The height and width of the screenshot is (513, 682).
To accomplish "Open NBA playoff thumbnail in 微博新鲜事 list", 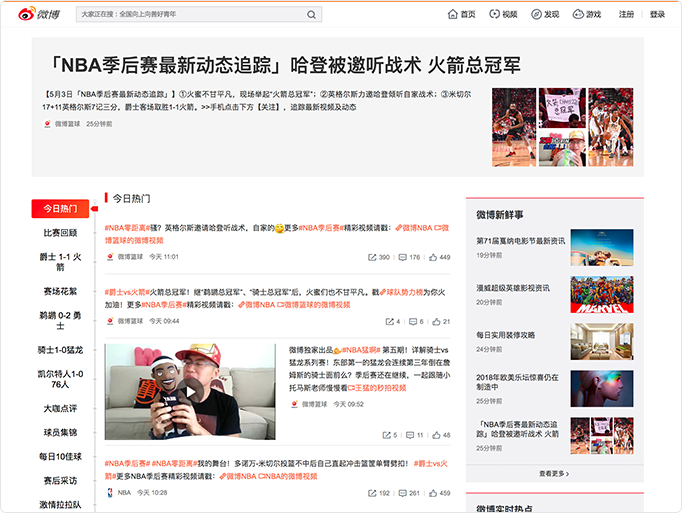I will [x=602, y=436].
